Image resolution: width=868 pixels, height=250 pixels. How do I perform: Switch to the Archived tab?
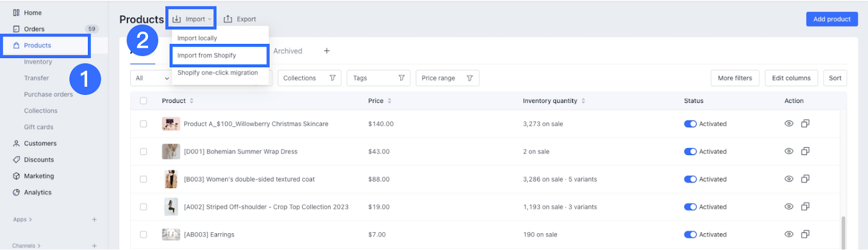pos(288,51)
